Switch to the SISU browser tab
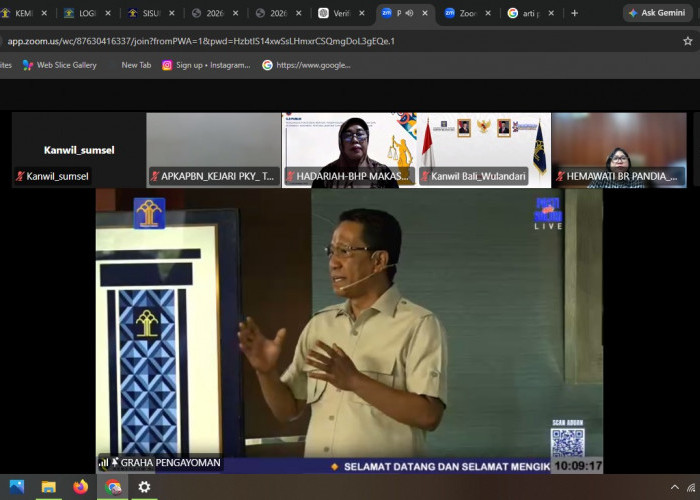 point(151,13)
